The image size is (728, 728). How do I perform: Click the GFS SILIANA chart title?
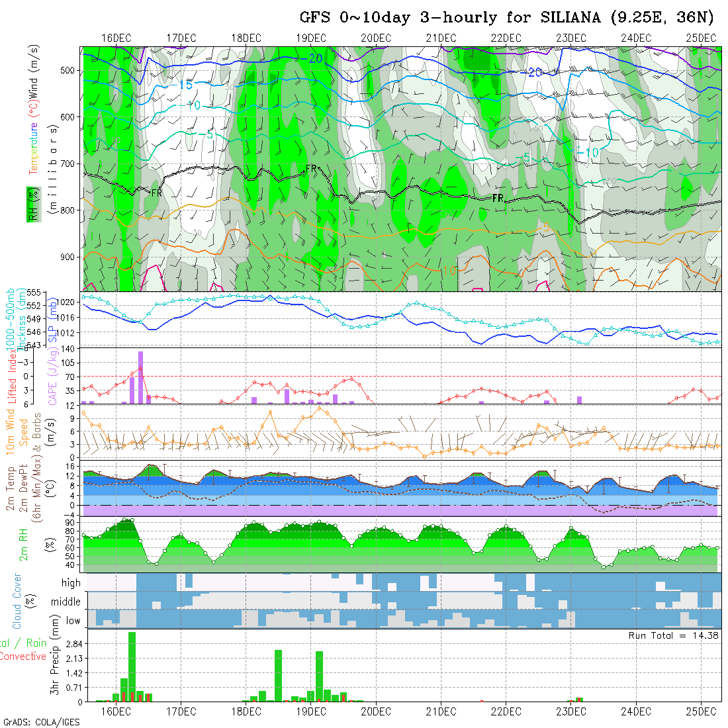(506, 17)
